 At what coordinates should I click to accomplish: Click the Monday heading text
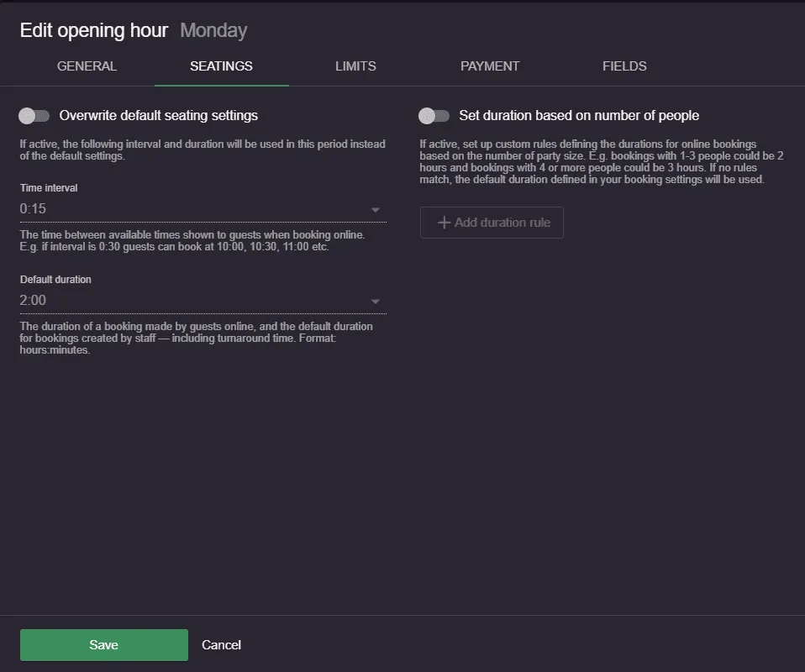tap(213, 30)
